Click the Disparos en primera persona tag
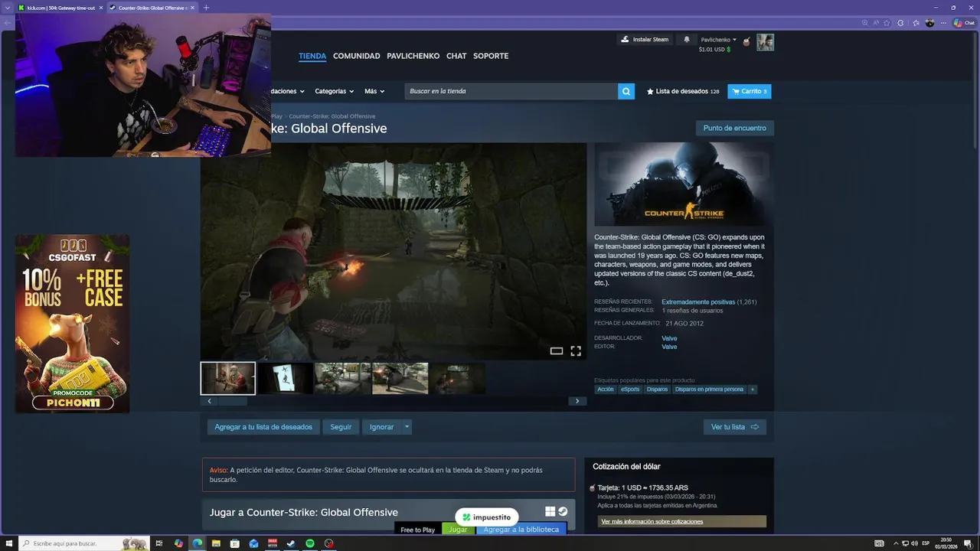The width and height of the screenshot is (980, 551). (709, 390)
